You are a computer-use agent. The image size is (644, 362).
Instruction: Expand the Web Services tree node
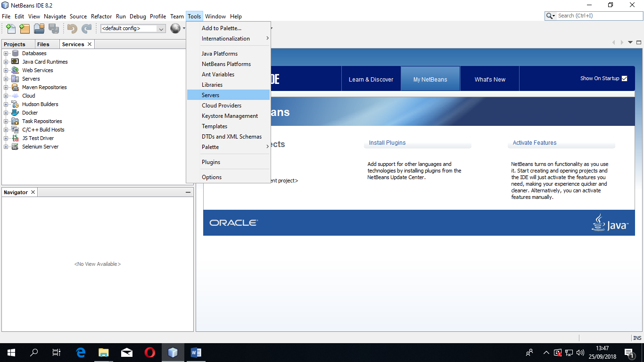pos(5,70)
